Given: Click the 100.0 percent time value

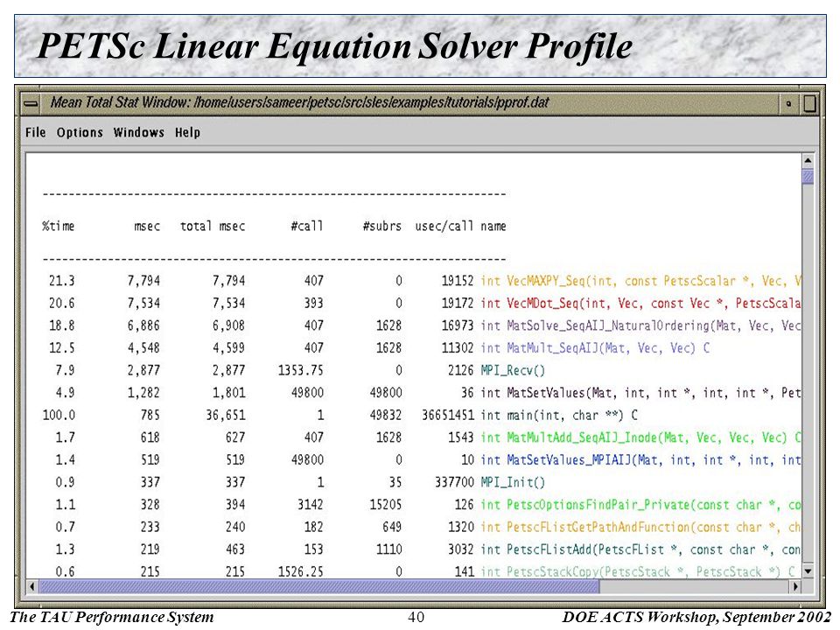Looking at the screenshot, I should 59,416.
